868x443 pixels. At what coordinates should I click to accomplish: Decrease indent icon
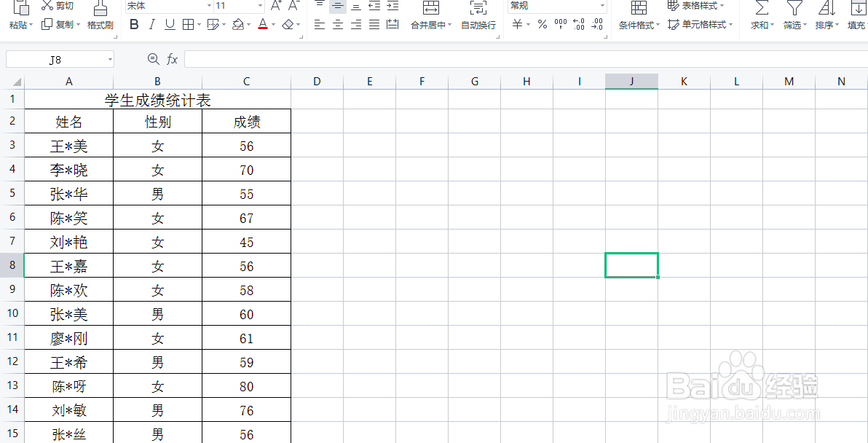(374, 6)
